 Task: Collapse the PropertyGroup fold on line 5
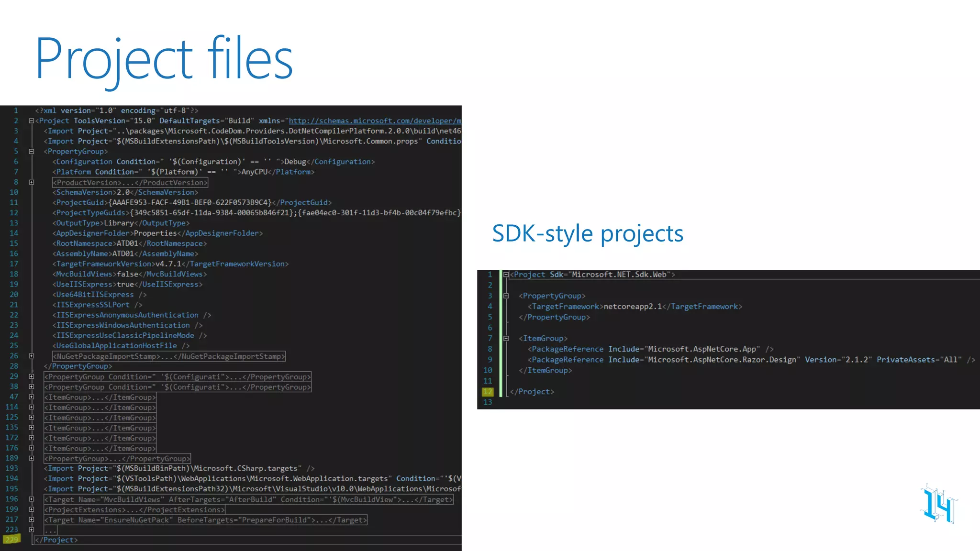(31, 152)
